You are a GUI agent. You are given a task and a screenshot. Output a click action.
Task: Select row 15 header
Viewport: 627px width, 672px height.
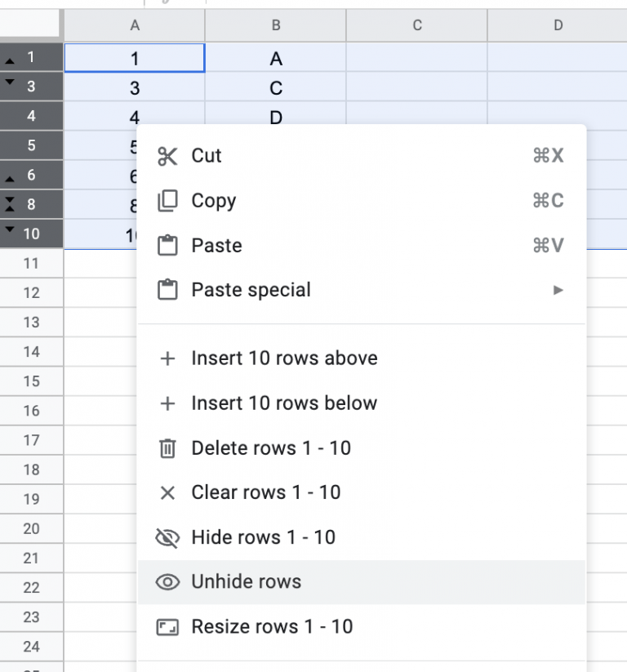pyautogui.click(x=31, y=381)
